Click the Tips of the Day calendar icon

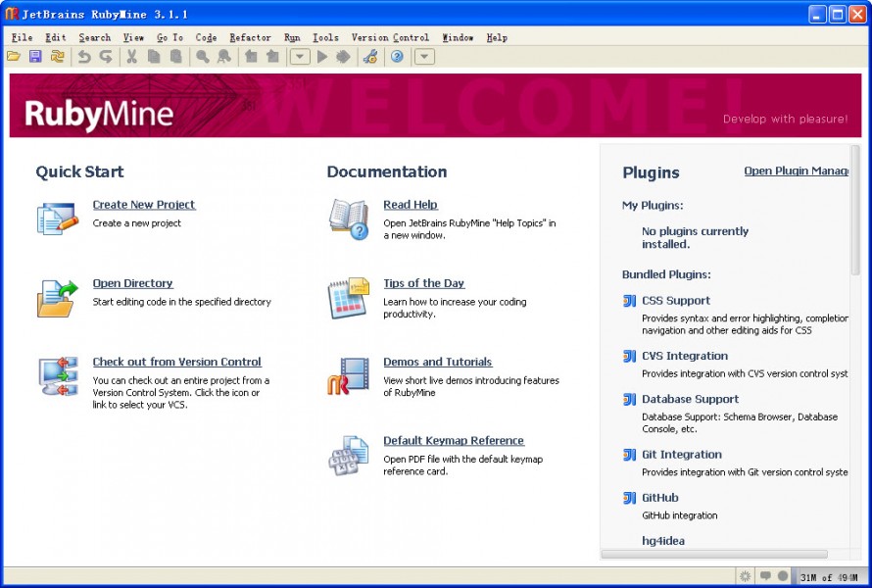click(x=348, y=297)
